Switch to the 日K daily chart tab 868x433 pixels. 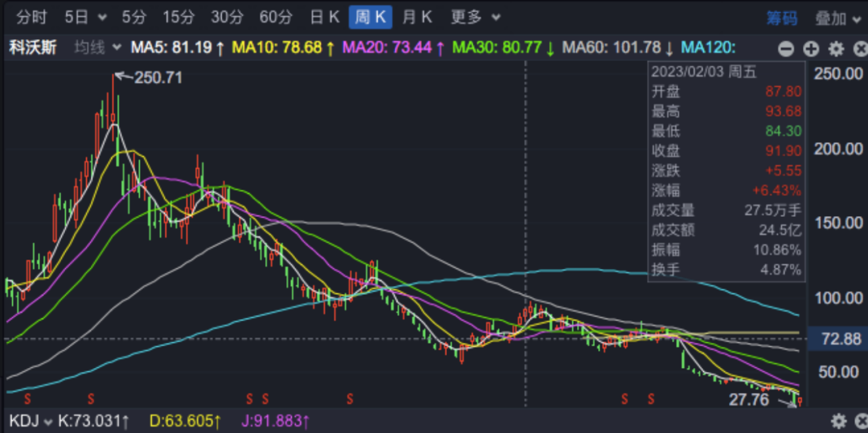pos(324,18)
